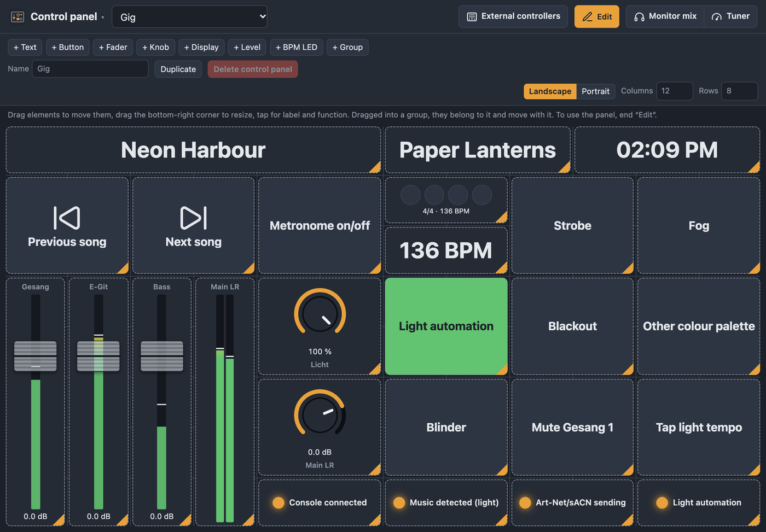Viewport: 766px width, 532px height.
Task: Select Landscape orientation
Action: (550, 91)
